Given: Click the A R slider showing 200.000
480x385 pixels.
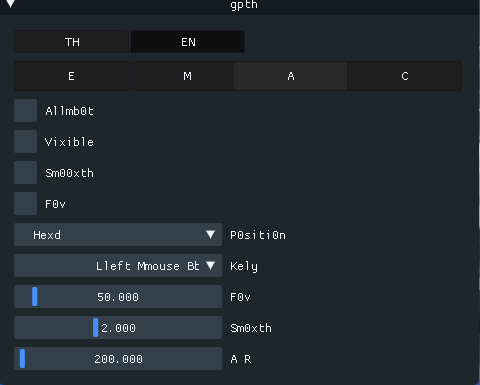Looking at the screenshot, I should coord(118,359).
